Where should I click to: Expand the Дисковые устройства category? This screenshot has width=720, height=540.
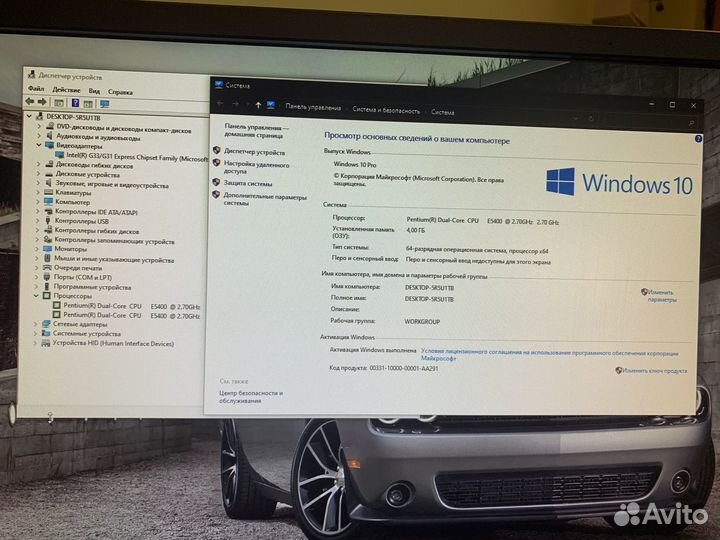point(39,174)
